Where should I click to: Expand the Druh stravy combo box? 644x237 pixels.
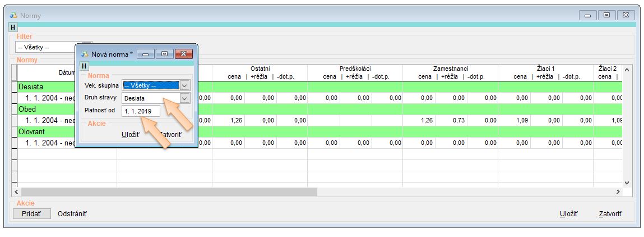[x=185, y=98]
